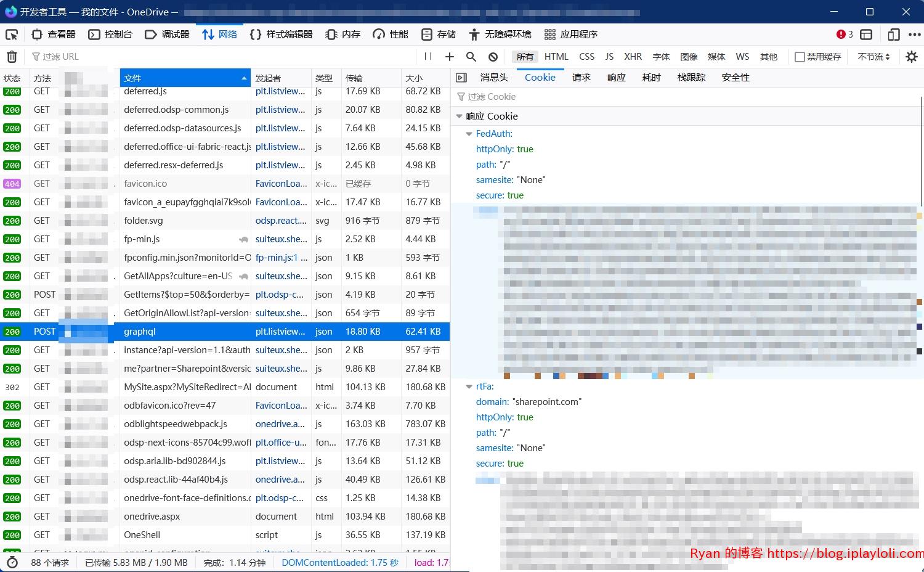Collapse details pane with toggle icon
The height and width of the screenshot is (572, 924).
(x=461, y=78)
